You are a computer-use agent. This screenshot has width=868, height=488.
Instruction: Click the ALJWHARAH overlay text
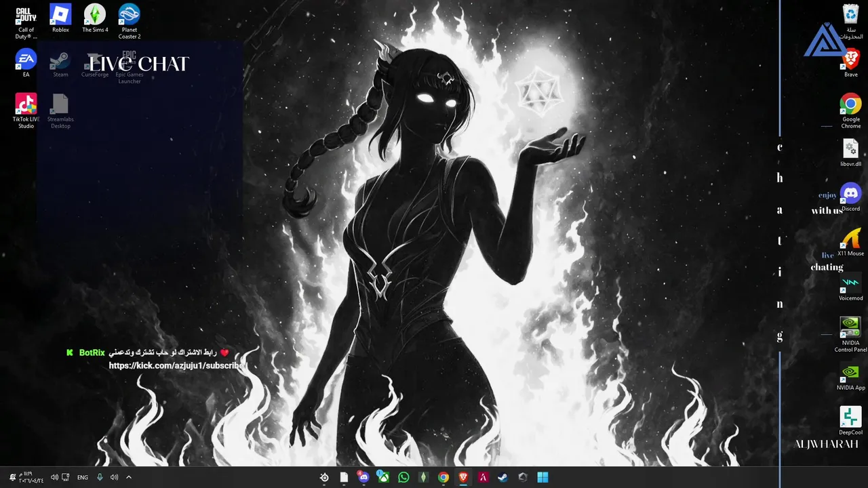click(827, 444)
